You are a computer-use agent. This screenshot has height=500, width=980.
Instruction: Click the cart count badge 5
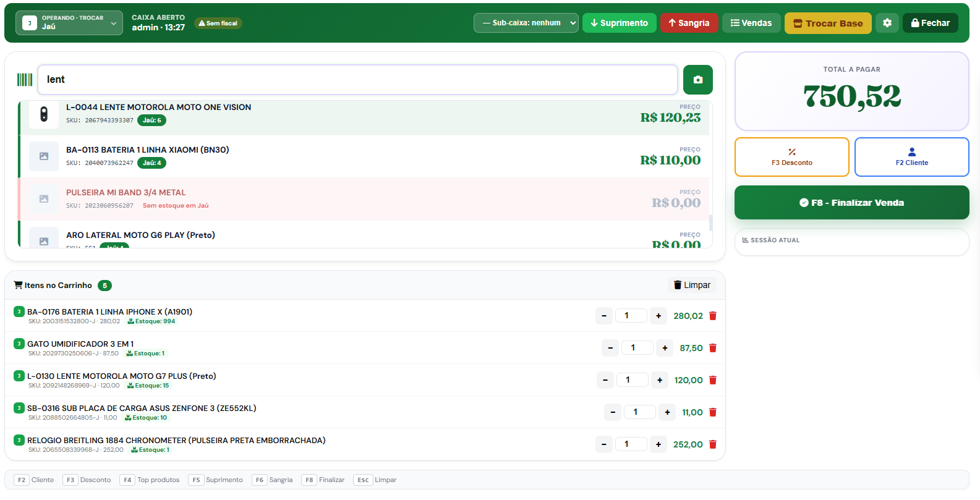[x=104, y=286]
